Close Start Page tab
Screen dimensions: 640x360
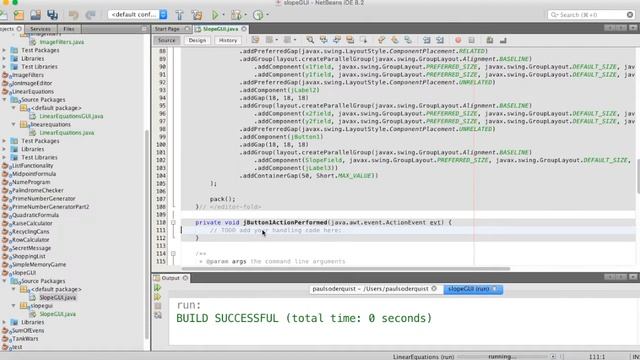click(187, 29)
